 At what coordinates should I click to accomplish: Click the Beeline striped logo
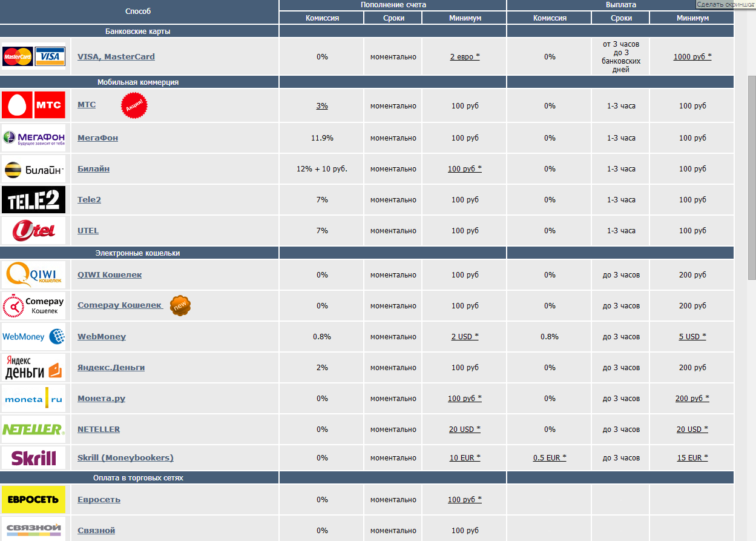coord(33,170)
